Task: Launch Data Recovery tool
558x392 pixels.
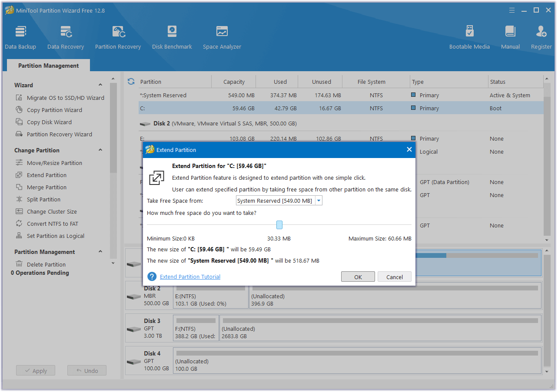Action: [66, 37]
